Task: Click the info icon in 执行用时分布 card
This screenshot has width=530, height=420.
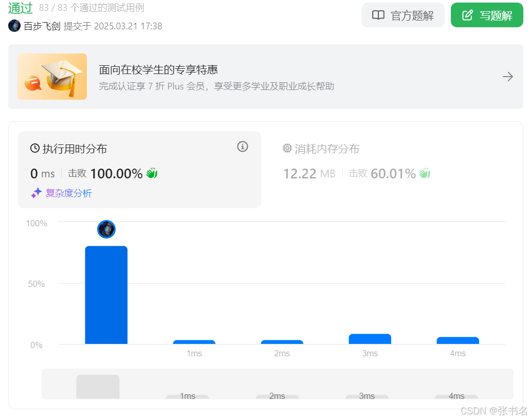Action: click(x=242, y=147)
